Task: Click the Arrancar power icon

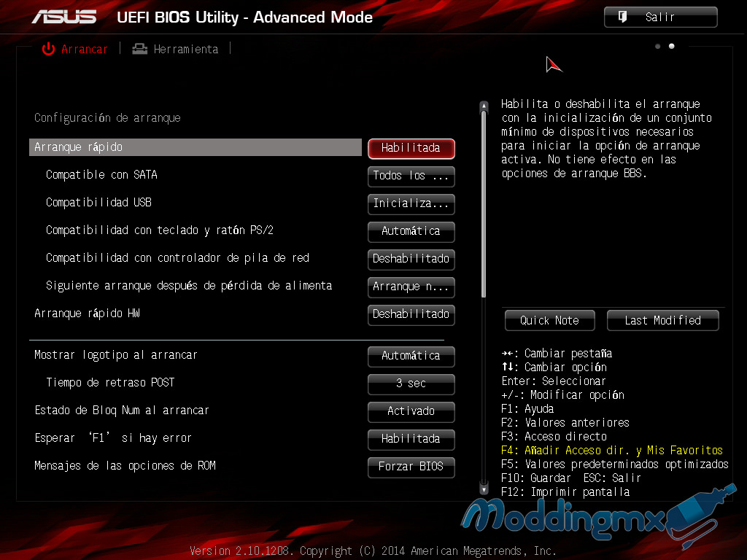Action: 49,49
